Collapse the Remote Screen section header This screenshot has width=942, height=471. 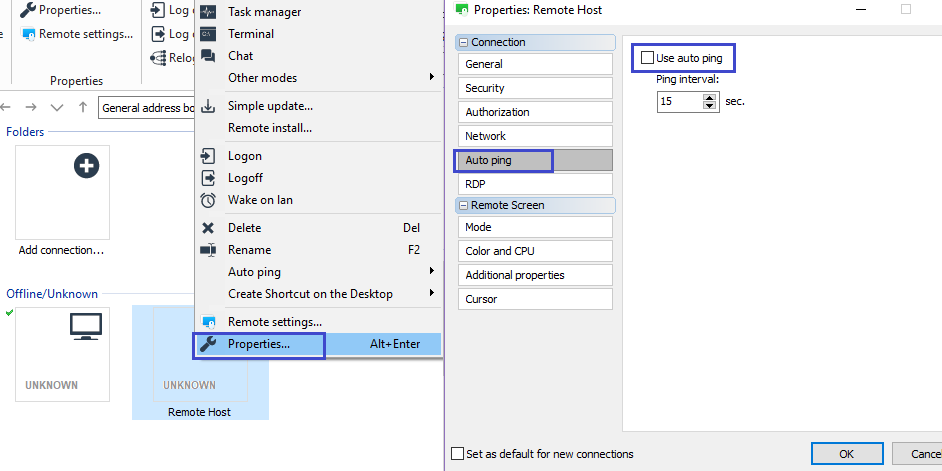click(463, 205)
